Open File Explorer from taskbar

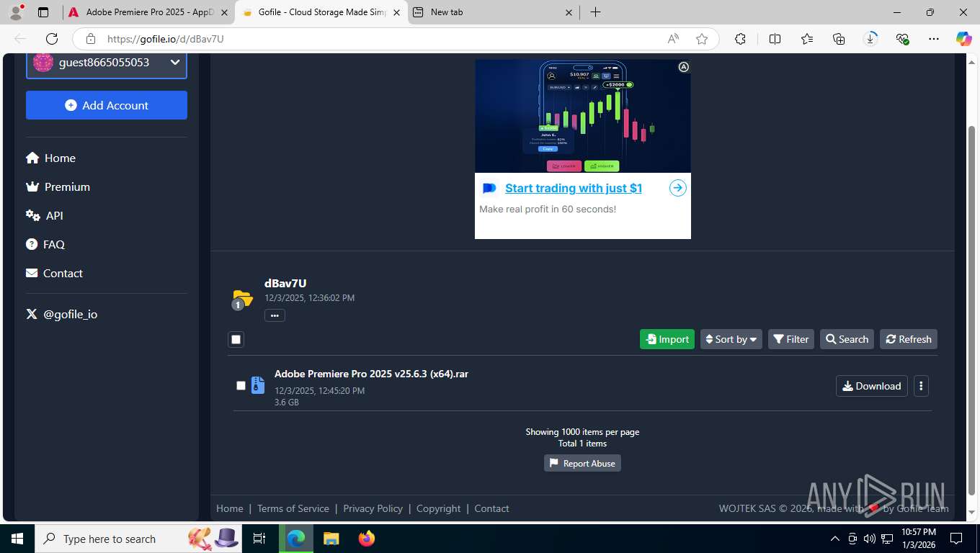tap(331, 539)
